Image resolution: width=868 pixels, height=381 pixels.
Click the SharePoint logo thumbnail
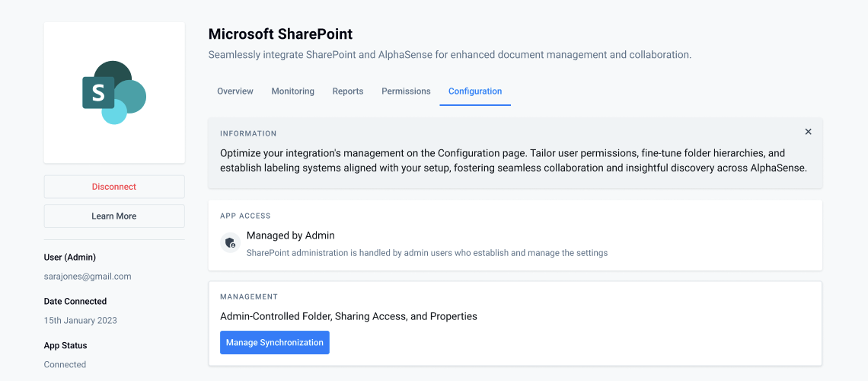click(114, 92)
